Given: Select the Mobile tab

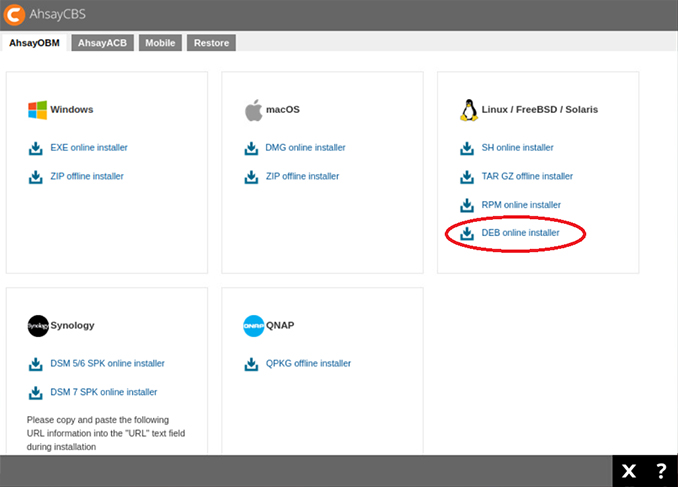Looking at the screenshot, I should point(160,43).
